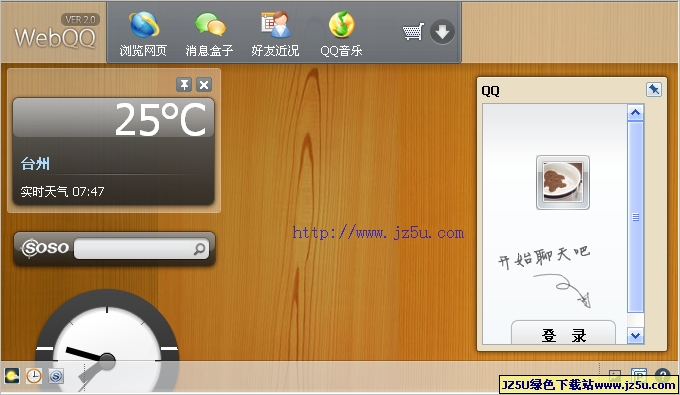
Task: Click the QQ panel scrollbar thumb
Action: pos(635,217)
